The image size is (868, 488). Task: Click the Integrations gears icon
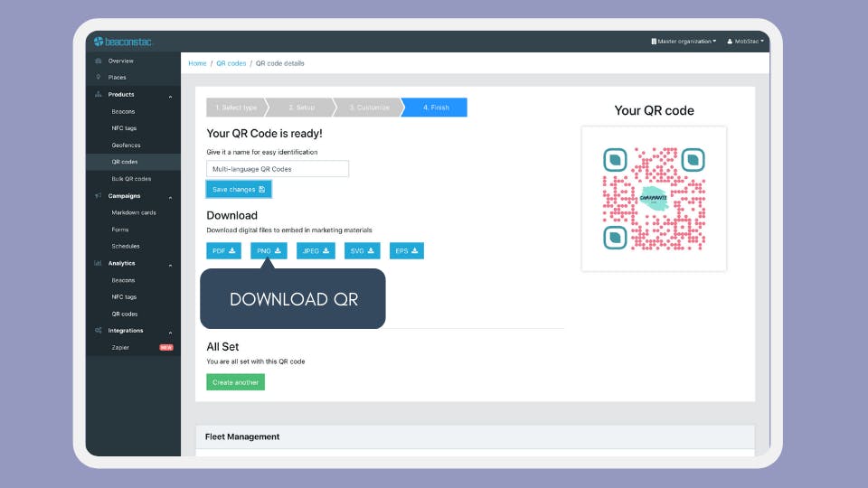[x=99, y=331]
